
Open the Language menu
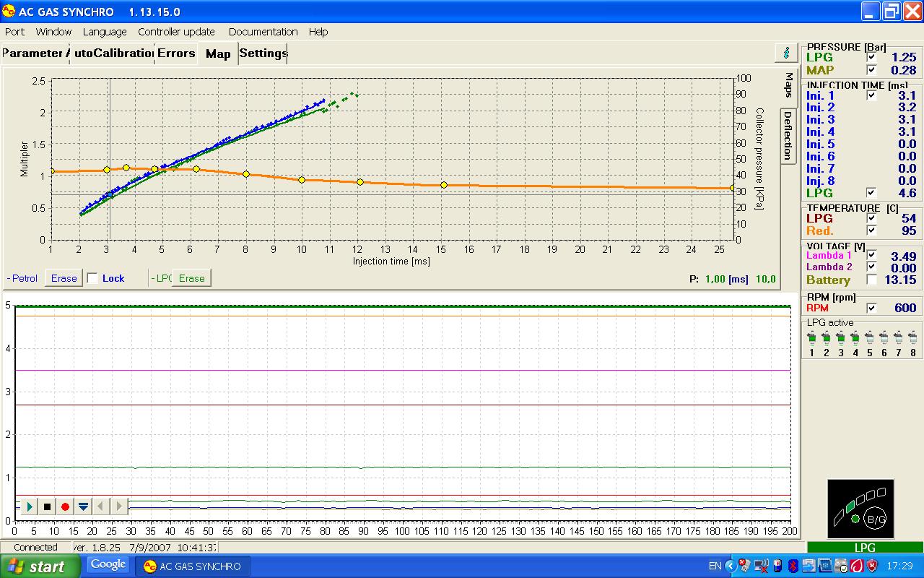[x=104, y=32]
